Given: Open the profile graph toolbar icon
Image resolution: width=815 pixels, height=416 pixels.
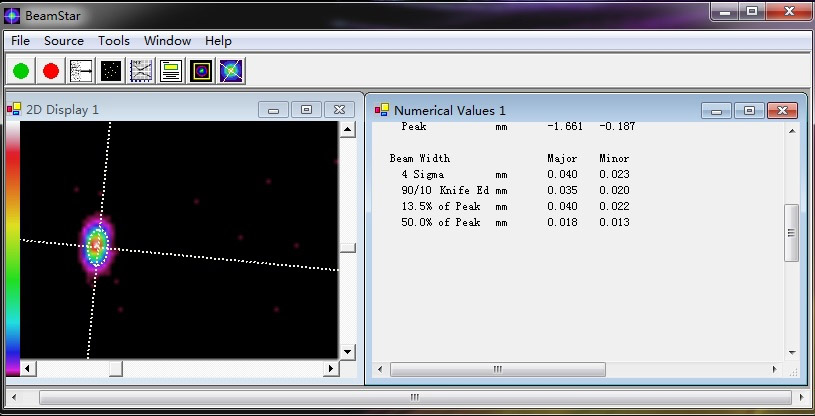Looking at the screenshot, I should pyautogui.click(x=141, y=71).
